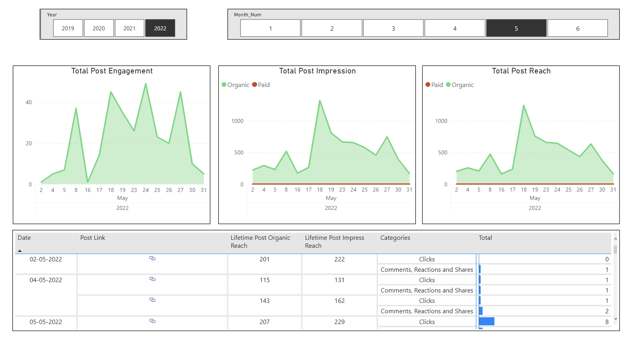Click Organic legend swatch in Total Post Reach
The image size is (644, 340).
(x=448, y=85)
